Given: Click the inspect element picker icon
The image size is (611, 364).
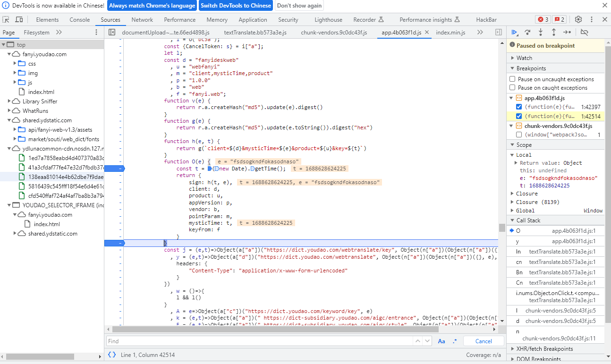Looking at the screenshot, I should tap(6, 20).
